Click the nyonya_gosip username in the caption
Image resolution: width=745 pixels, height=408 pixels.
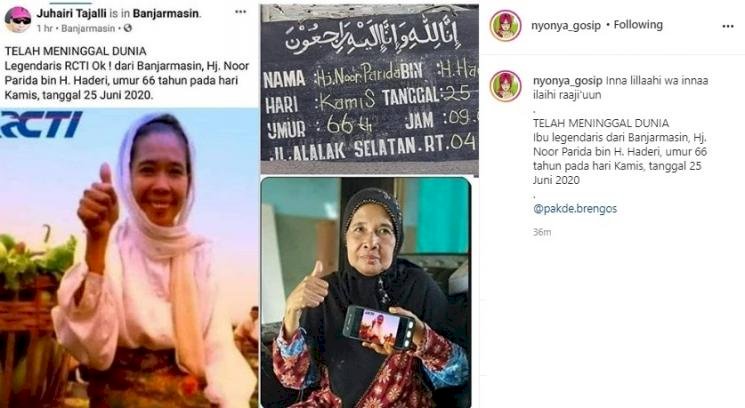point(567,81)
